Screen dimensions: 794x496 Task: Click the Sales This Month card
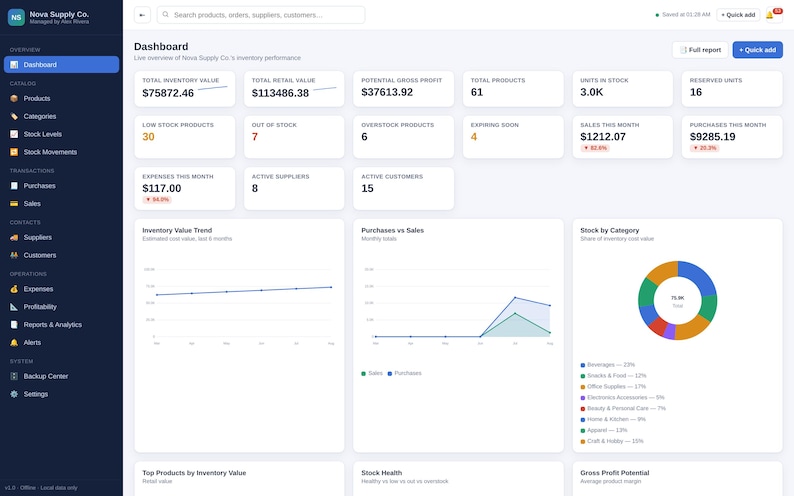click(623, 137)
